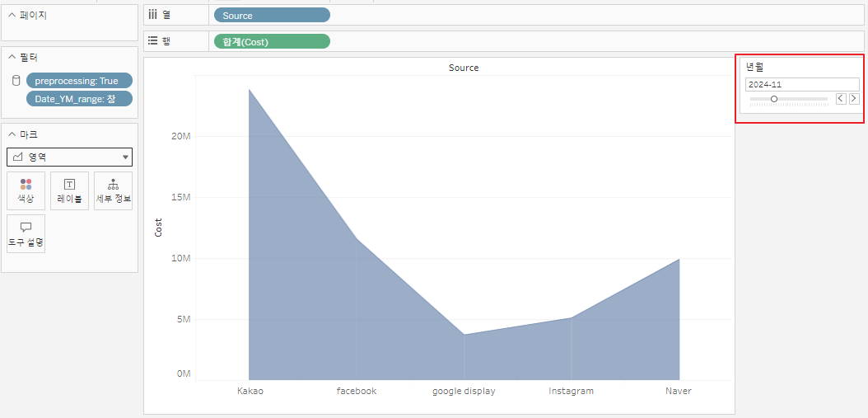Select the Source pill on columns shelf
Image resolution: width=868 pixels, height=418 pixels.
tap(272, 16)
